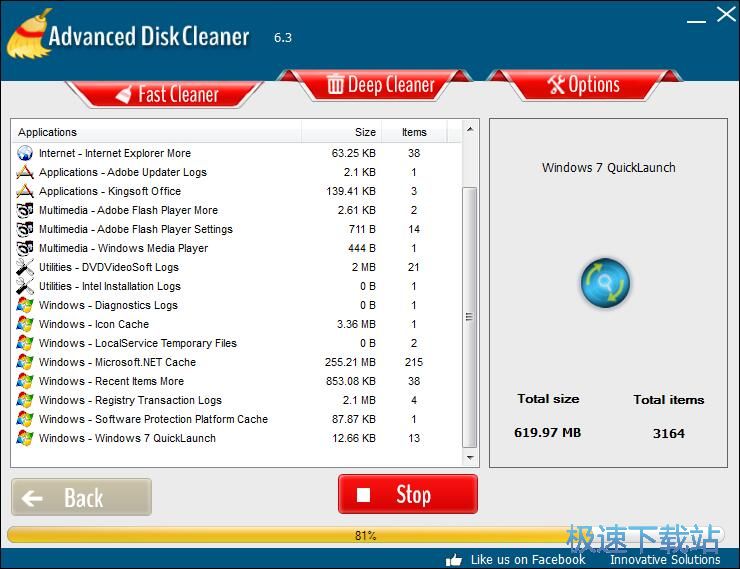Image resolution: width=740 pixels, height=569 pixels.
Task: Click the Internet Explorer More globe icon
Action: 25,153
